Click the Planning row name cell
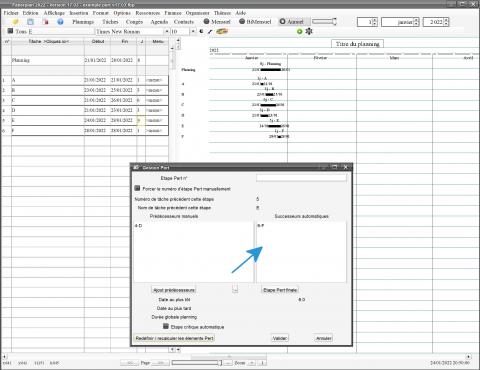The width and height of the screenshot is (480, 370). 48,60
